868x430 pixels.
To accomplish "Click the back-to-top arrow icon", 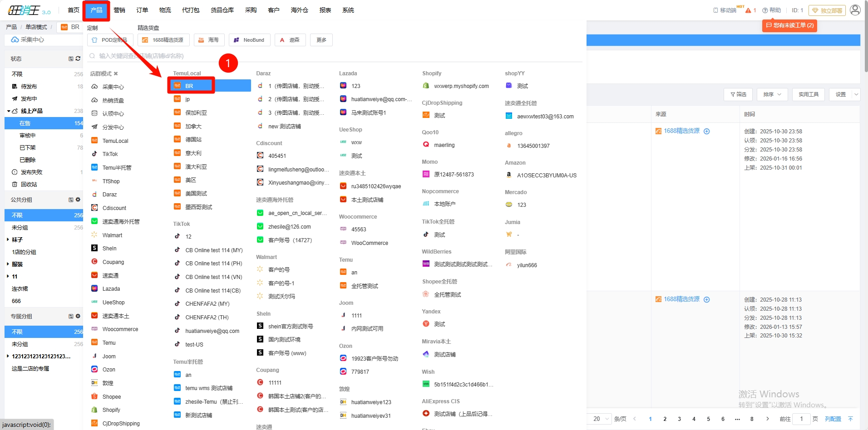I will click(x=850, y=419).
